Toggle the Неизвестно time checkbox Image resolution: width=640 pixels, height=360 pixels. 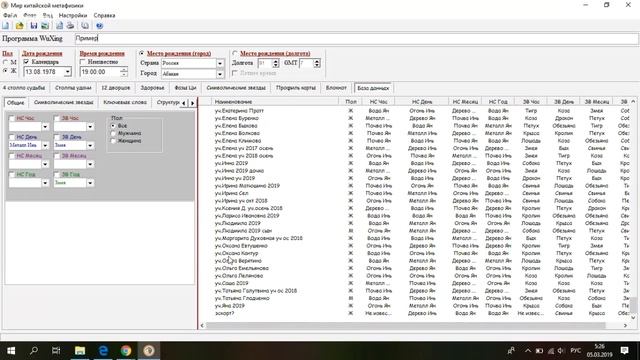[83, 62]
